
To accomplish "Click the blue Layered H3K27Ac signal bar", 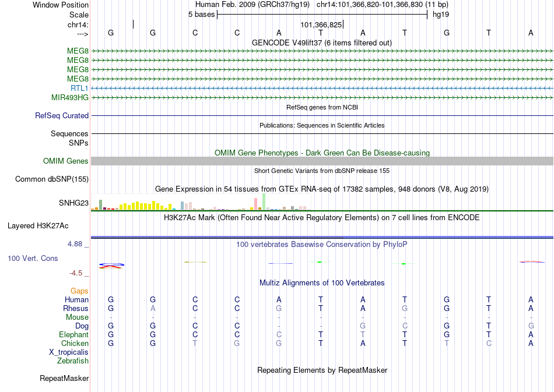I will [322, 237].
